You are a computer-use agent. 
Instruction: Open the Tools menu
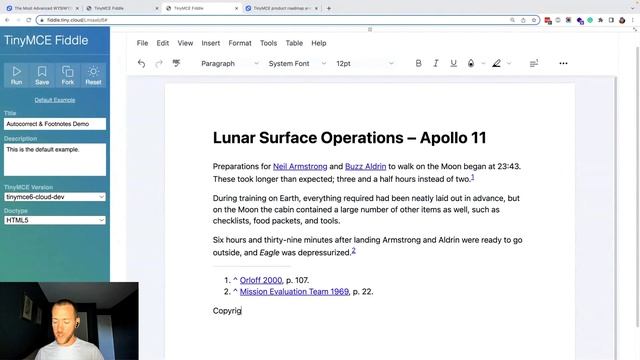click(x=268, y=43)
